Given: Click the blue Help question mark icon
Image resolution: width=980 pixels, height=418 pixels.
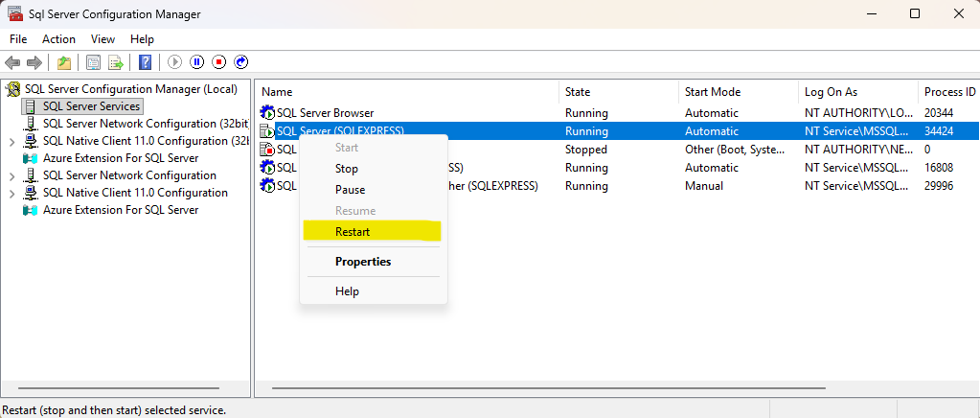Looking at the screenshot, I should click(x=145, y=62).
